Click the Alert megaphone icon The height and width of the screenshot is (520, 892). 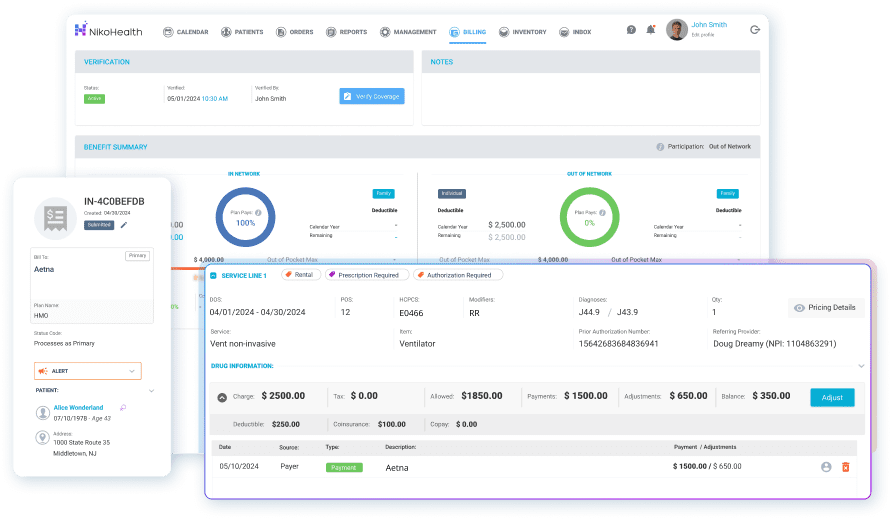[x=43, y=371]
